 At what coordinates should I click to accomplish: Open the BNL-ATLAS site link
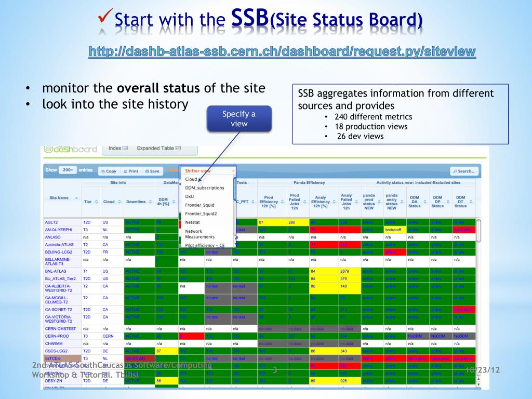pyautogui.click(x=56, y=271)
